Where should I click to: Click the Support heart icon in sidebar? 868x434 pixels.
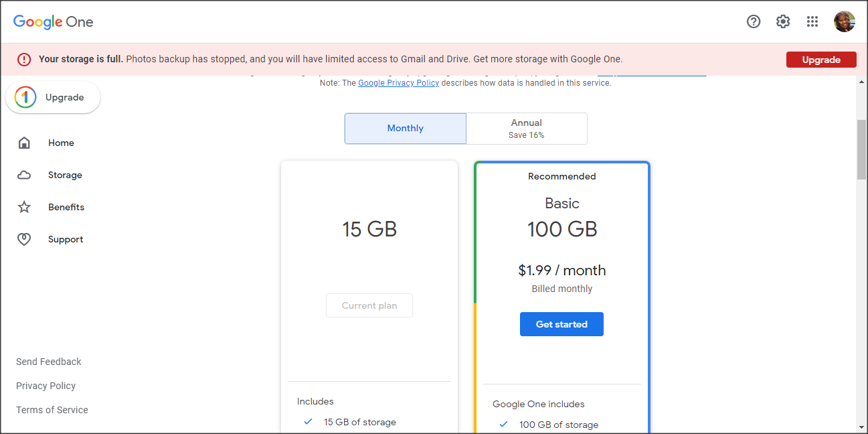point(24,239)
